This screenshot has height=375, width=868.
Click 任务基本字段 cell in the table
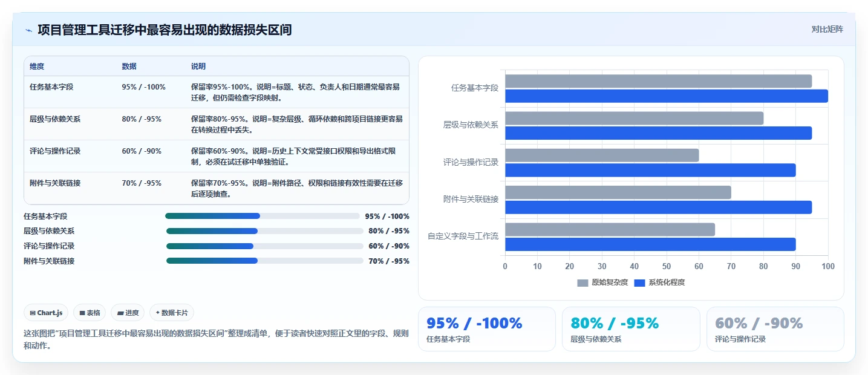pyautogui.click(x=51, y=87)
